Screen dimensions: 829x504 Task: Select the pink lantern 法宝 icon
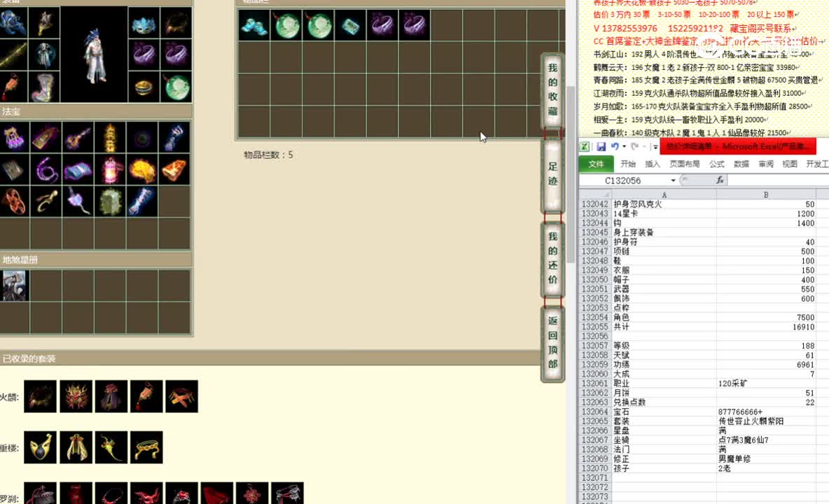coord(111,170)
